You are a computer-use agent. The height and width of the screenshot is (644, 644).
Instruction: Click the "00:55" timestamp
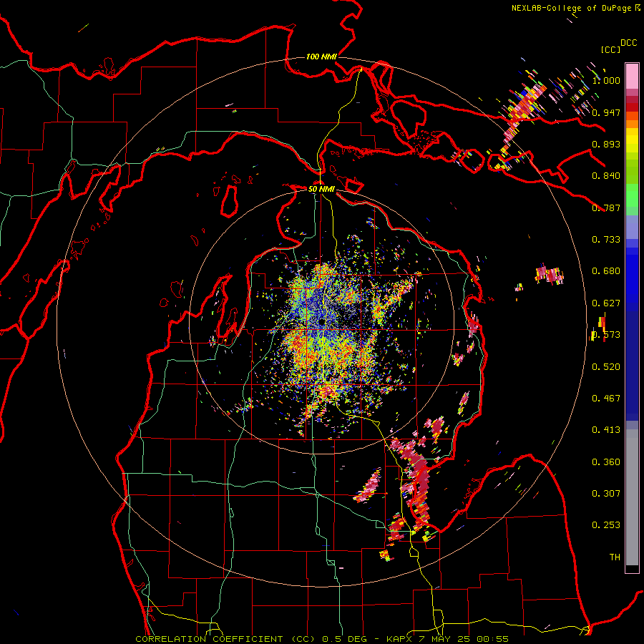[x=494, y=639]
